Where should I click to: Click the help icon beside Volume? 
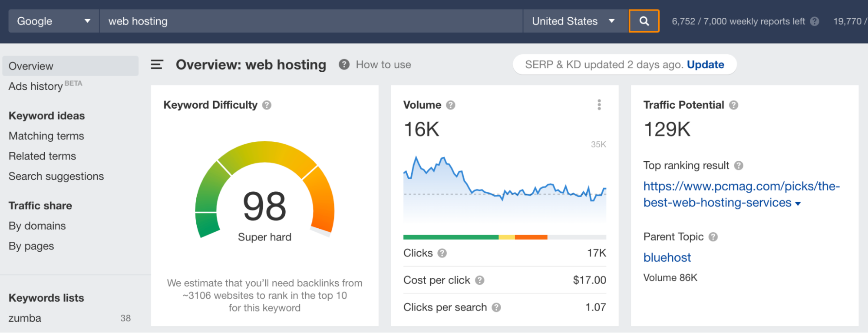point(451,105)
